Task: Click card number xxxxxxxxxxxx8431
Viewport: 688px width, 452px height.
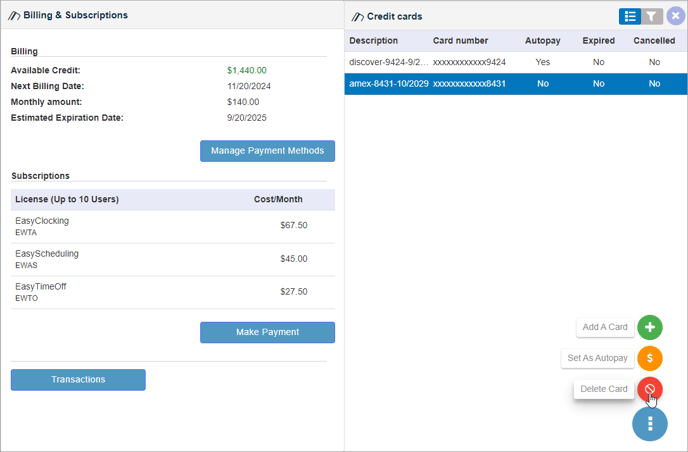Action: [x=469, y=84]
